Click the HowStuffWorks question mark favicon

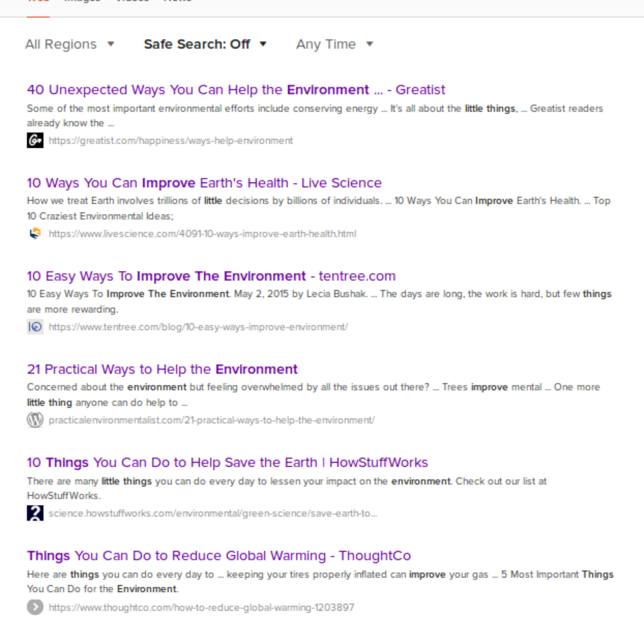click(35, 513)
